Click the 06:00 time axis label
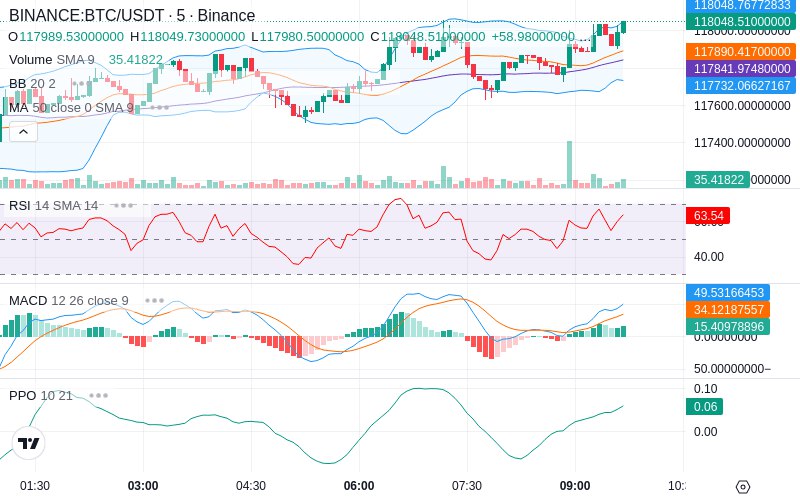The height and width of the screenshot is (500, 800). pyautogui.click(x=359, y=486)
